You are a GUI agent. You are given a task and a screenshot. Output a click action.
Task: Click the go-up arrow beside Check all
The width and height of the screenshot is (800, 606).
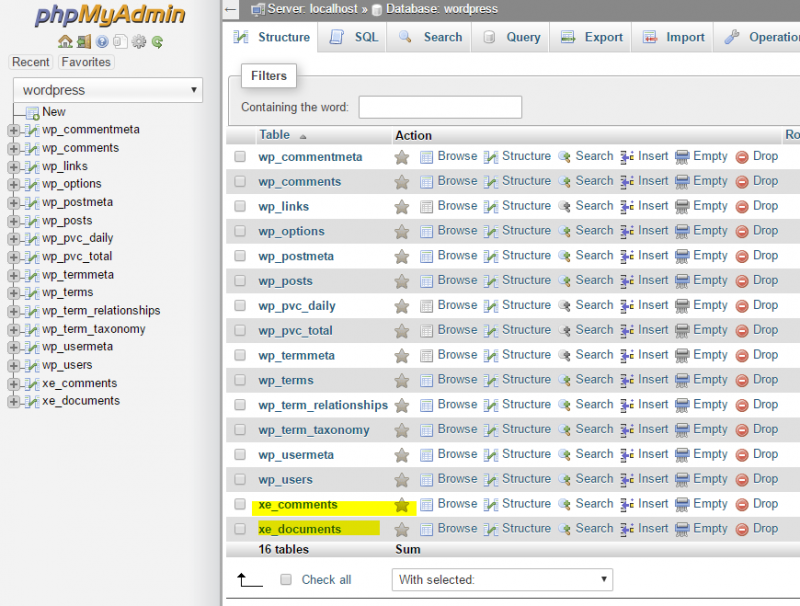pyautogui.click(x=250, y=580)
